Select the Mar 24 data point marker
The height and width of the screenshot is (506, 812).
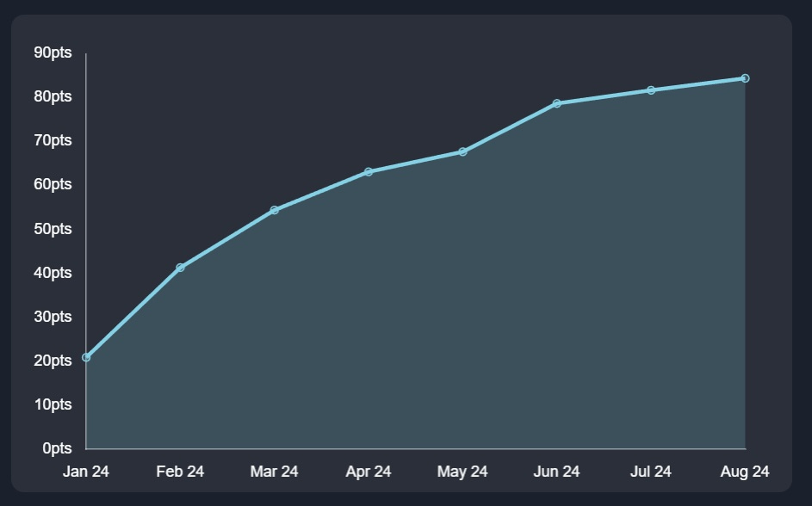275,210
